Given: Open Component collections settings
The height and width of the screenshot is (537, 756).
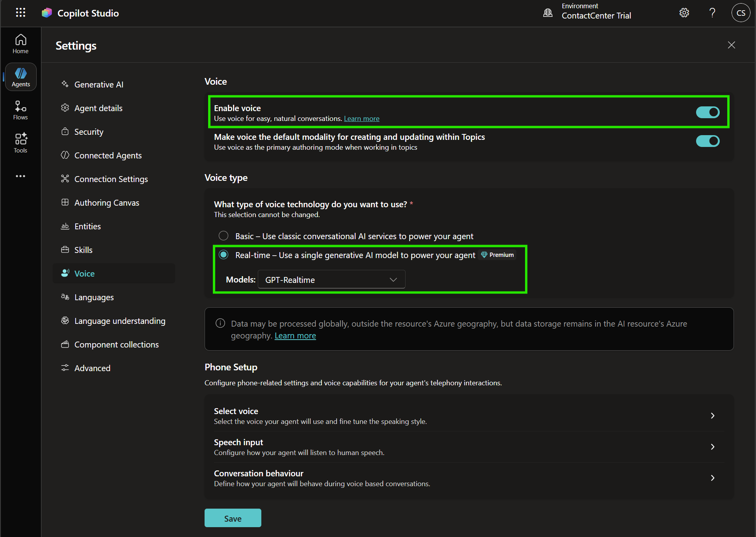Looking at the screenshot, I should [114, 344].
